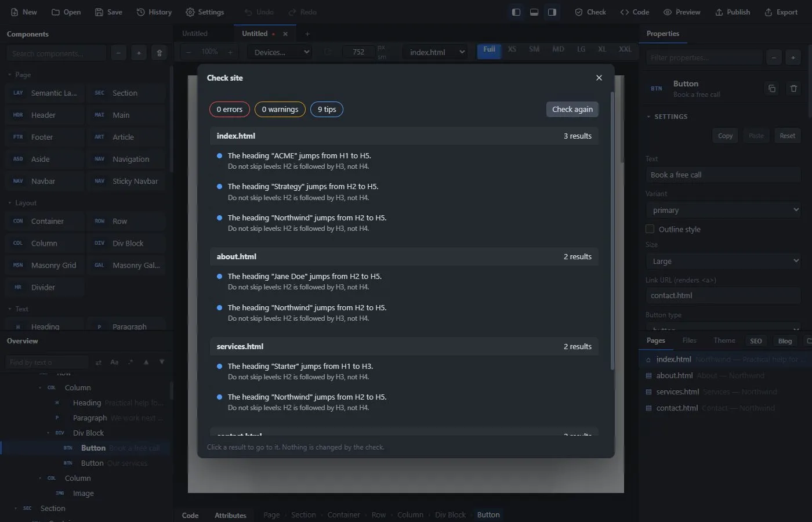The image size is (812, 522).
Task: Open the Devices dropdown
Action: 280,52
